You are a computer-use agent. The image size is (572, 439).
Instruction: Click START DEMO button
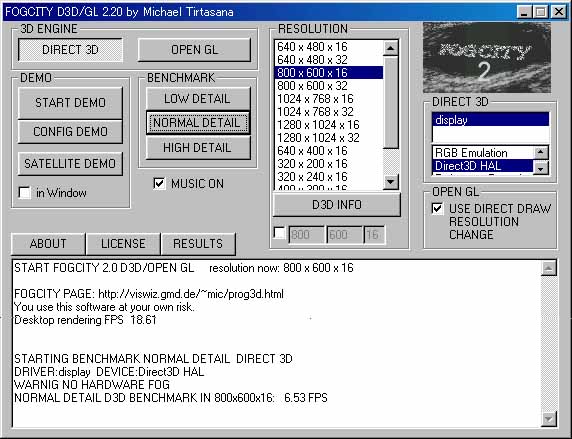(x=70, y=103)
